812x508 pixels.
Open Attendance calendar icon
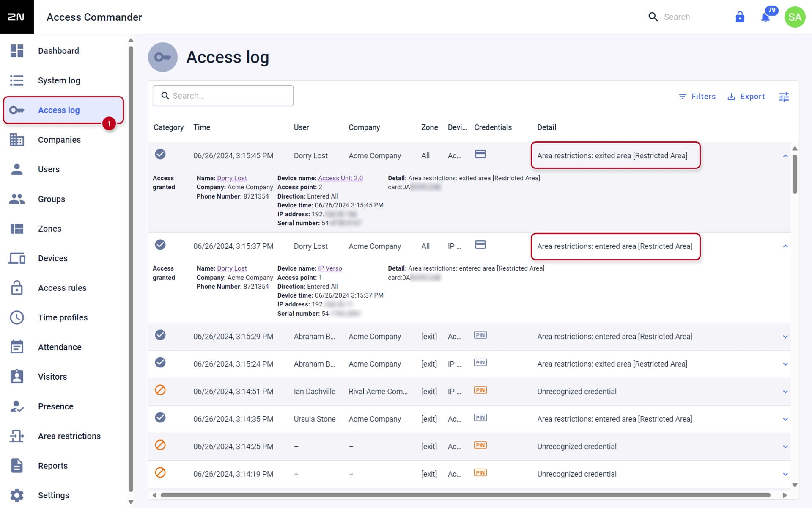pos(17,347)
